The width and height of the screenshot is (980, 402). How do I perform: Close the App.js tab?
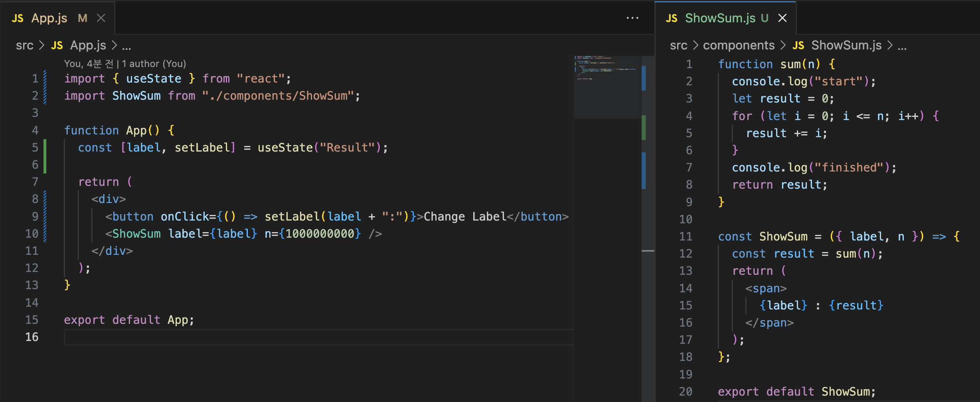101,18
